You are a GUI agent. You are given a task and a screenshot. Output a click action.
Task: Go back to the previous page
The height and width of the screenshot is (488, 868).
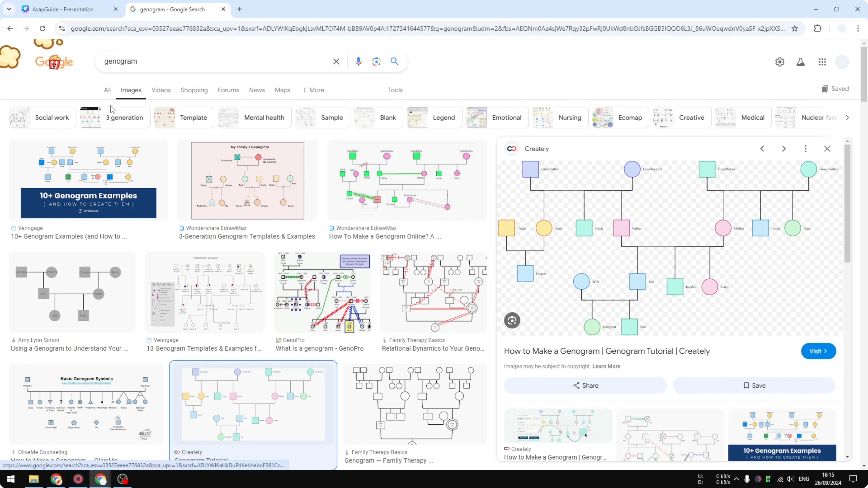[10, 29]
